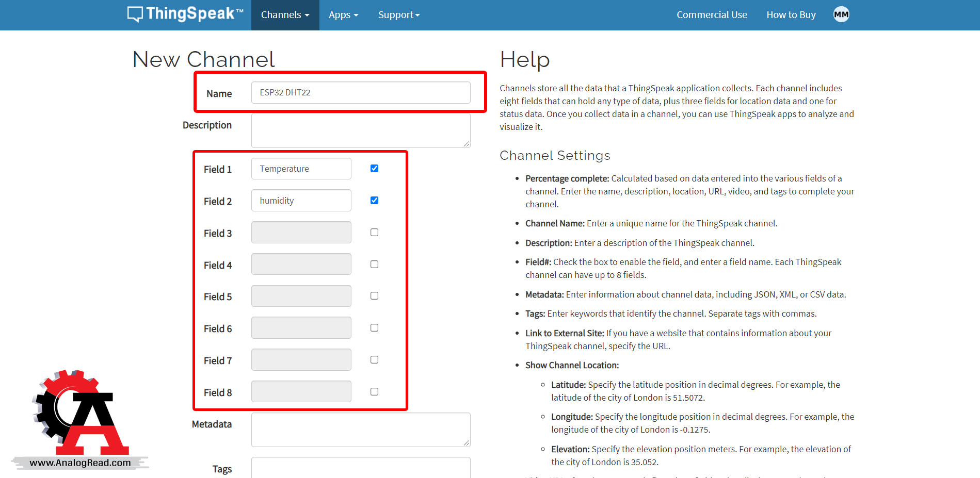Click the disabled Field 3 input box

pos(301,233)
